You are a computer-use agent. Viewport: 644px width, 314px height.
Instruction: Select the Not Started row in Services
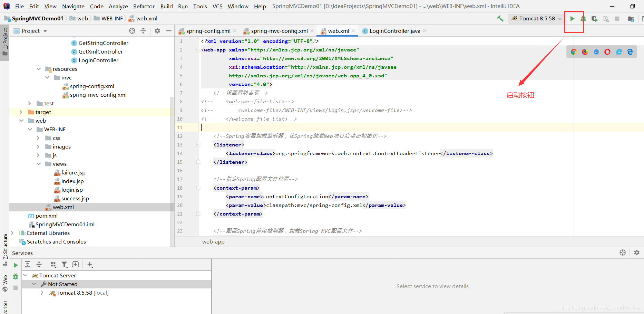coord(117,284)
